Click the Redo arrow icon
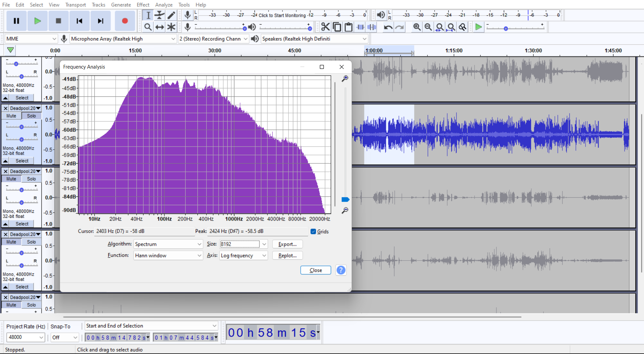 [x=400, y=27]
